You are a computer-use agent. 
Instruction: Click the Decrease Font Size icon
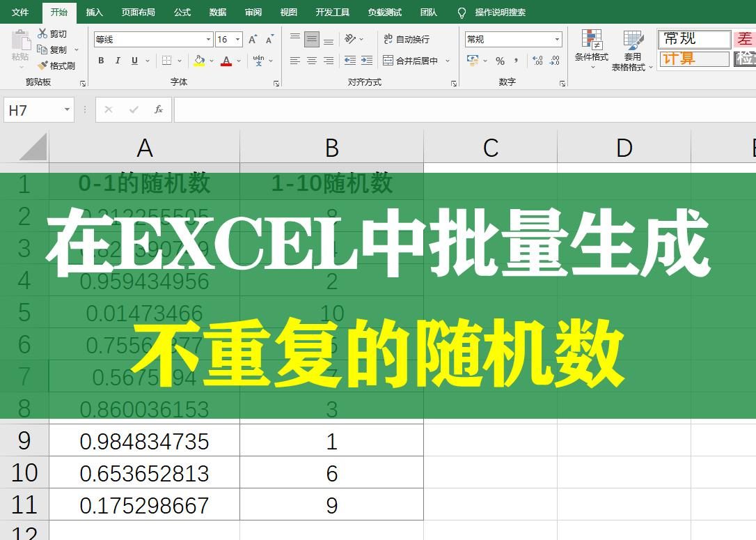click(x=269, y=40)
